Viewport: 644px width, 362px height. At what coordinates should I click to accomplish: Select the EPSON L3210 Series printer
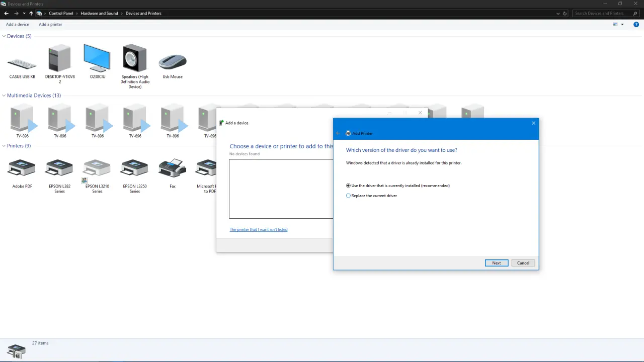tap(97, 176)
